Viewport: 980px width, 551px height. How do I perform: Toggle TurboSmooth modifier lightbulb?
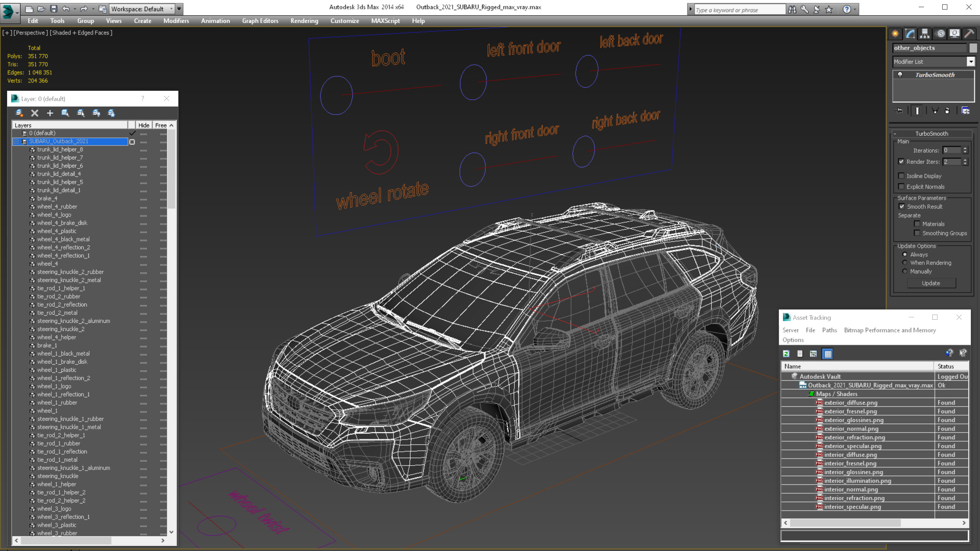pos(900,75)
